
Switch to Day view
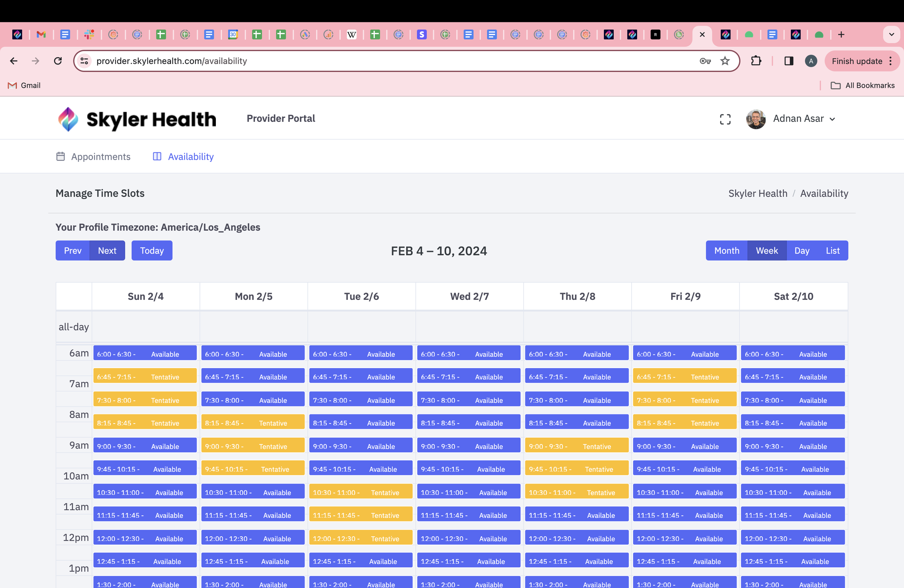[x=801, y=250]
